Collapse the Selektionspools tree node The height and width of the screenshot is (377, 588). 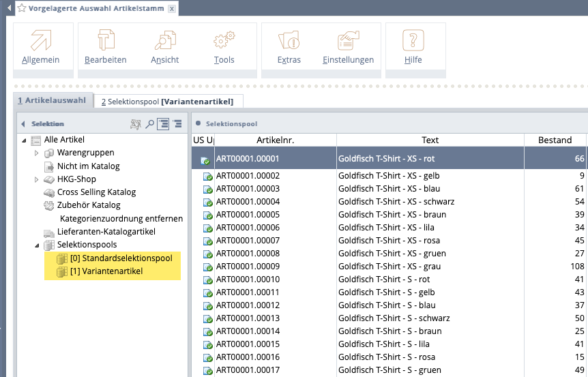[37, 245]
